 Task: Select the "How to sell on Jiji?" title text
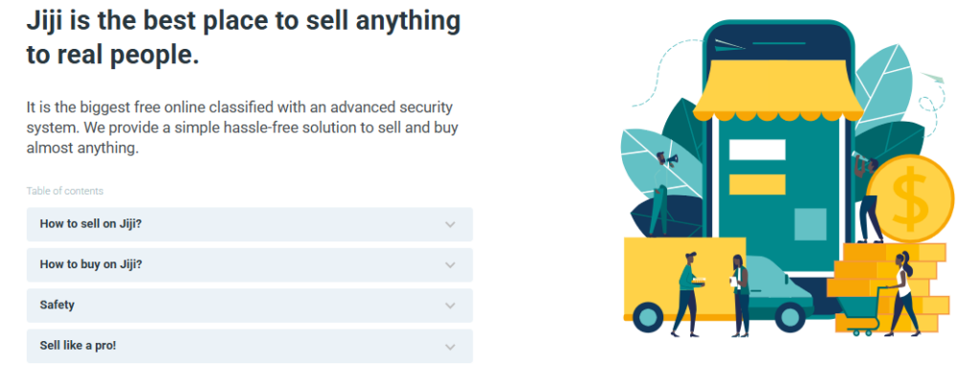point(91,223)
